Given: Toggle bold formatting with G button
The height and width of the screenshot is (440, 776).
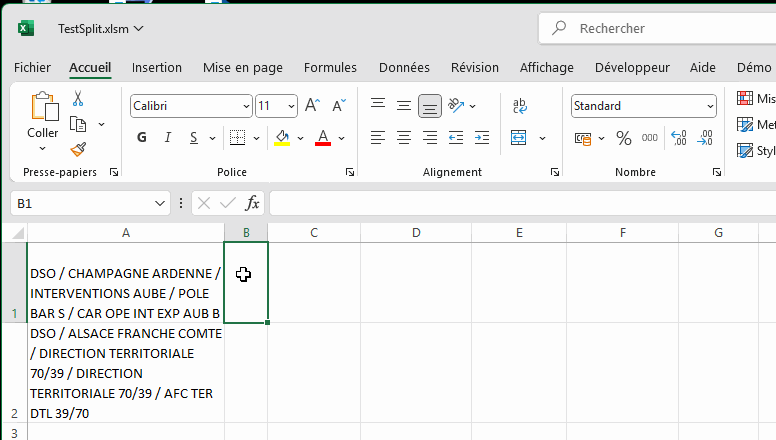Looking at the screenshot, I should point(142,138).
